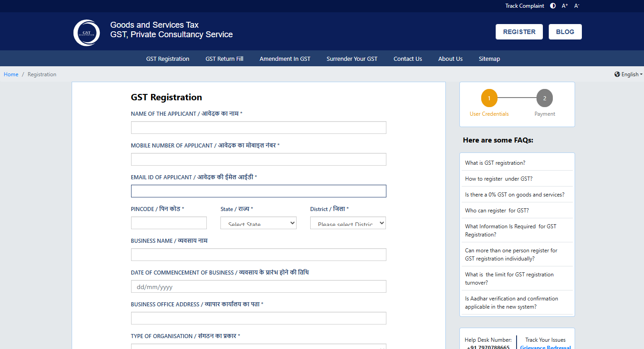Expand the Select State dropdown
This screenshot has height=349, width=644.
pos(259,223)
